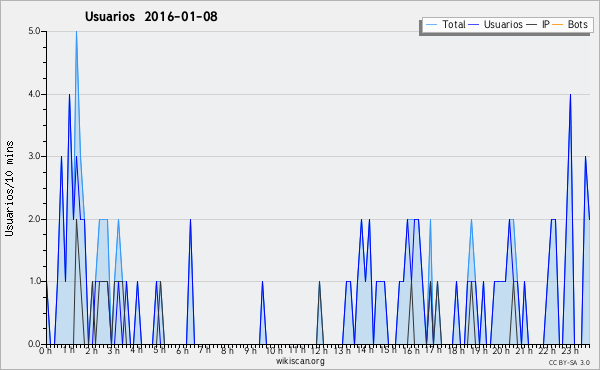Image resolution: width=600 pixels, height=370 pixels.
Task: Click the y-axis value 1.0
Action: (x=34, y=282)
